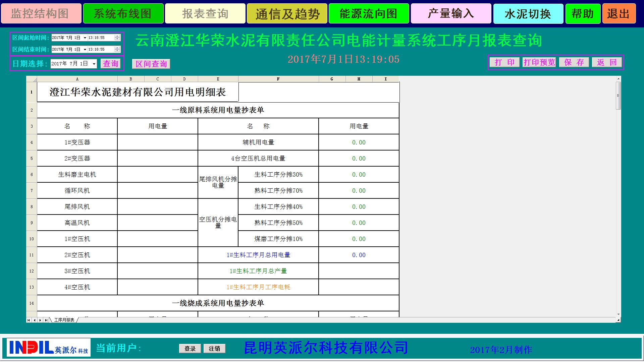Jump to last sheet with navigation arrow
This screenshot has width=644, height=362.
pyautogui.click(x=46, y=320)
